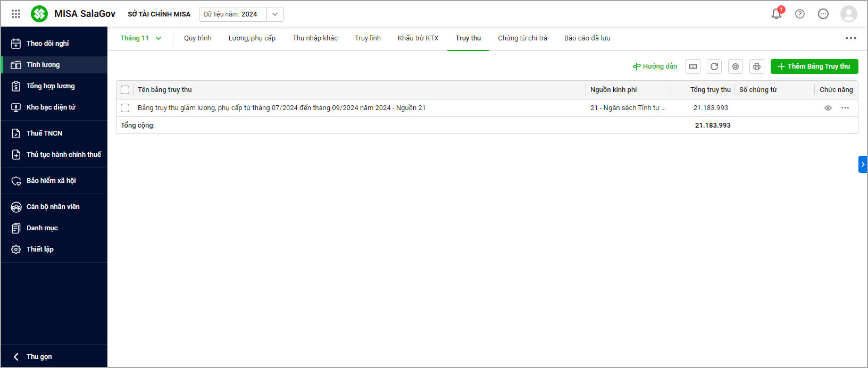The height and width of the screenshot is (368, 868).
Task: Open Kho bạc điện tử in sidebar
Action: click(54, 107)
